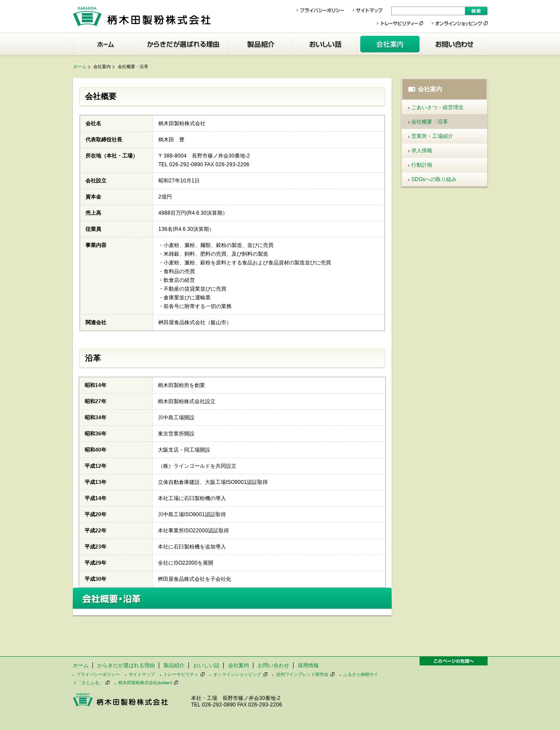Screen dimensions: 560x730
Task: Click the 会社案内 breadcrumb item
Action: (x=102, y=67)
